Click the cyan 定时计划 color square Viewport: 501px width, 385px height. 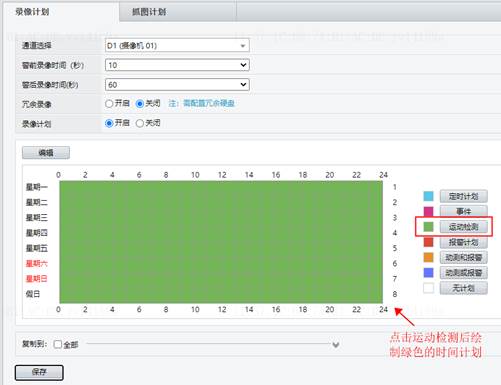click(x=428, y=196)
